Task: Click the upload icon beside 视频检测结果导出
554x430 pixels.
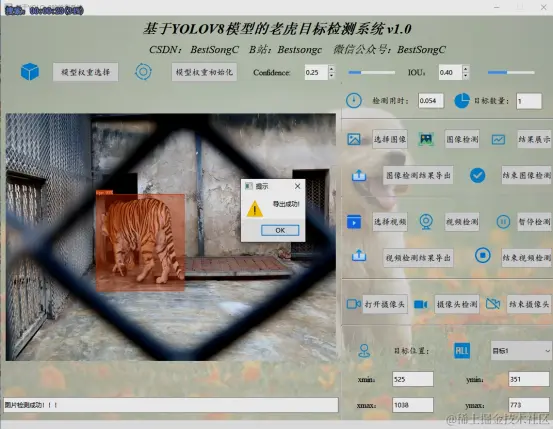Action: click(359, 255)
